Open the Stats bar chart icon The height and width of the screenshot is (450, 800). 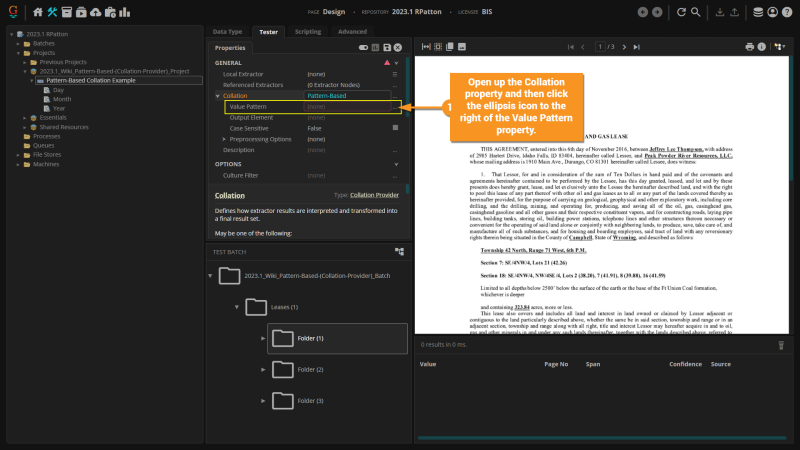[x=124, y=12]
